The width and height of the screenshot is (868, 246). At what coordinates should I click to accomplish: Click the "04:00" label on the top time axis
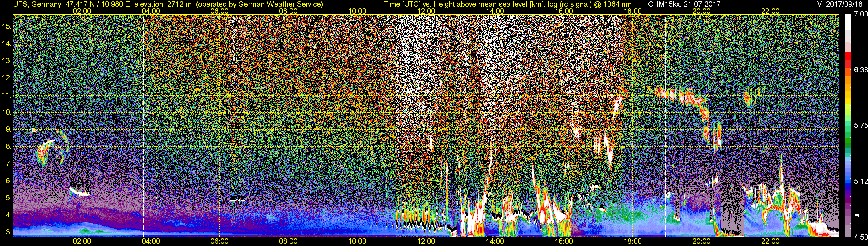[151, 11]
